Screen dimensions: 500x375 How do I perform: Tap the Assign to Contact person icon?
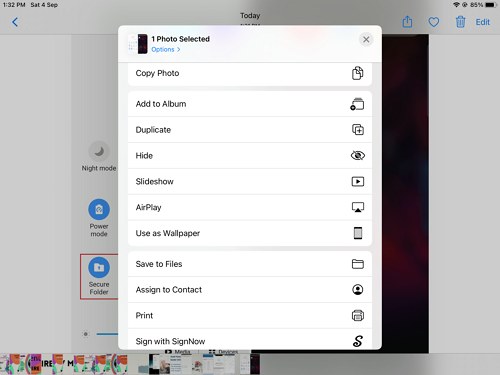358,290
